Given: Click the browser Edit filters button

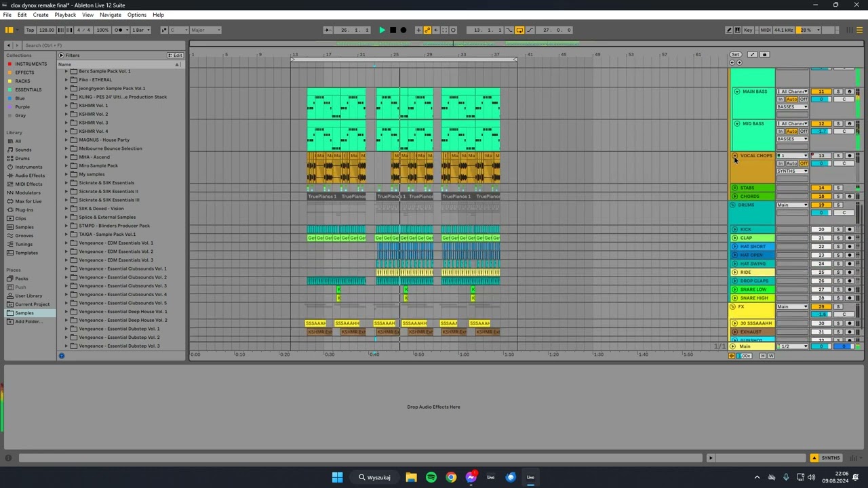Looking at the screenshot, I should [176, 56].
